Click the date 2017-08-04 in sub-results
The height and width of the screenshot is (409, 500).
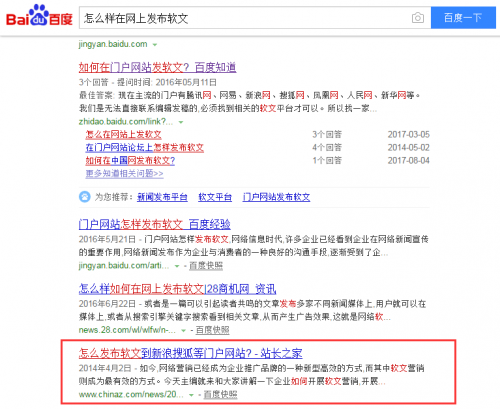click(x=409, y=161)
